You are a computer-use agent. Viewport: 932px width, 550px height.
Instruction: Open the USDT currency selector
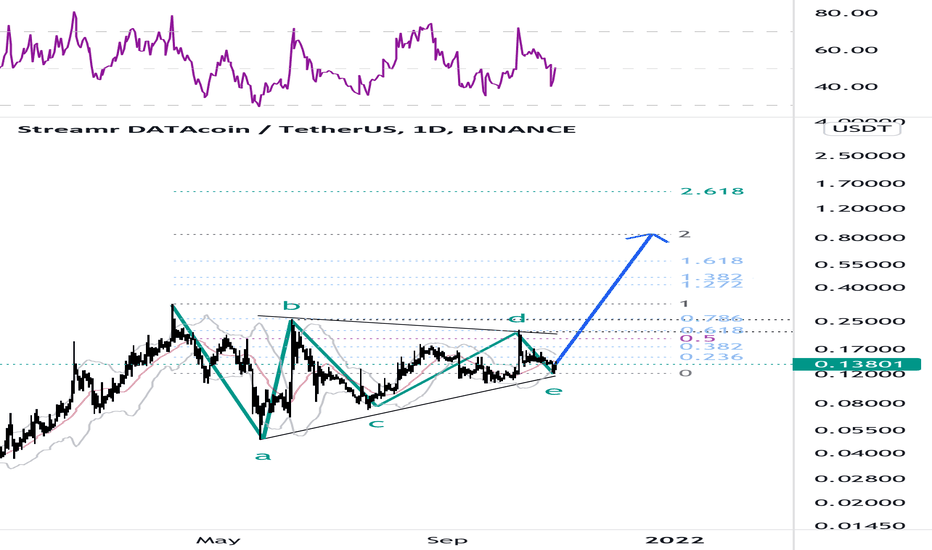[x=861, y=128]
